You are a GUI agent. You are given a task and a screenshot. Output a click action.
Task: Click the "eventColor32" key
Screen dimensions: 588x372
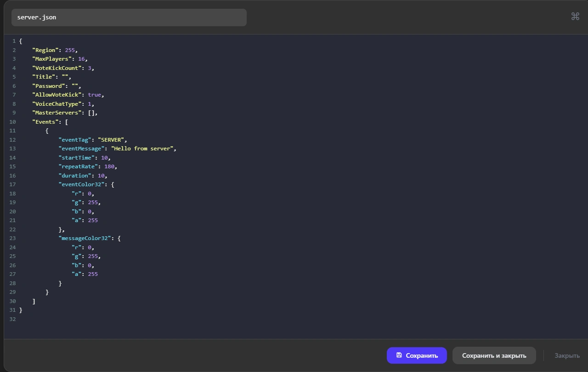pyautogui.click(x=81, y=184)
